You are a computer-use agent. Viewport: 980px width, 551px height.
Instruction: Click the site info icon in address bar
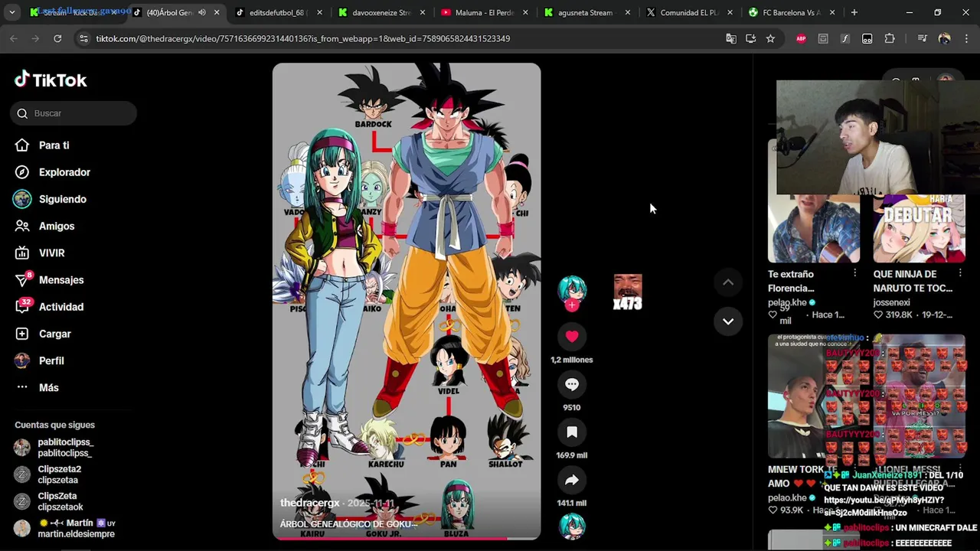pyautogui.click(x=83, y=38)
